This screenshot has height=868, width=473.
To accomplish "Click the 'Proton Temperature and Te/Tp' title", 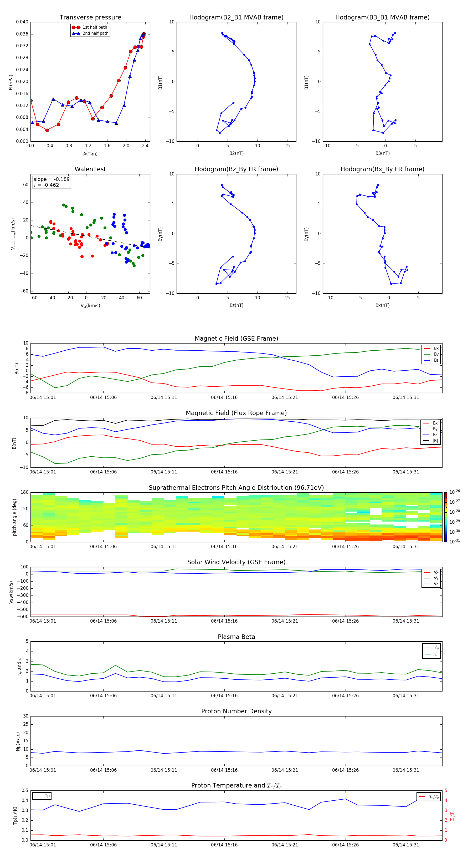I will pyautogui.click(x=236, y=786).
